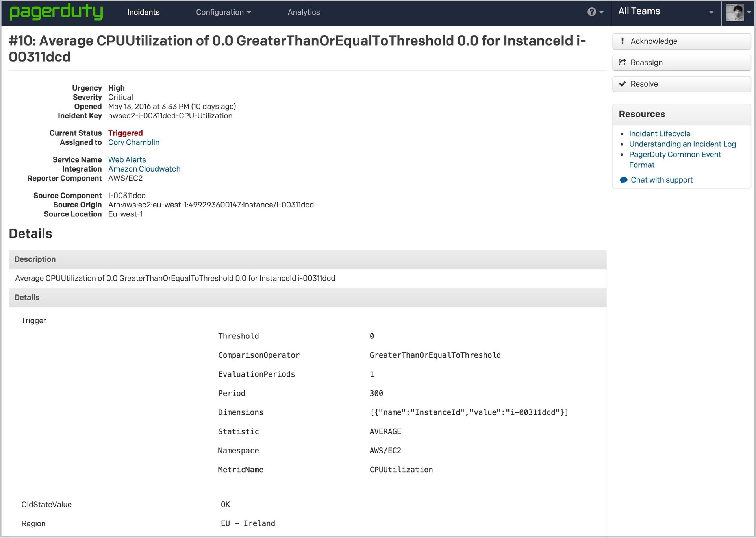Click the Reassign share icon

[x=623, y=62]
